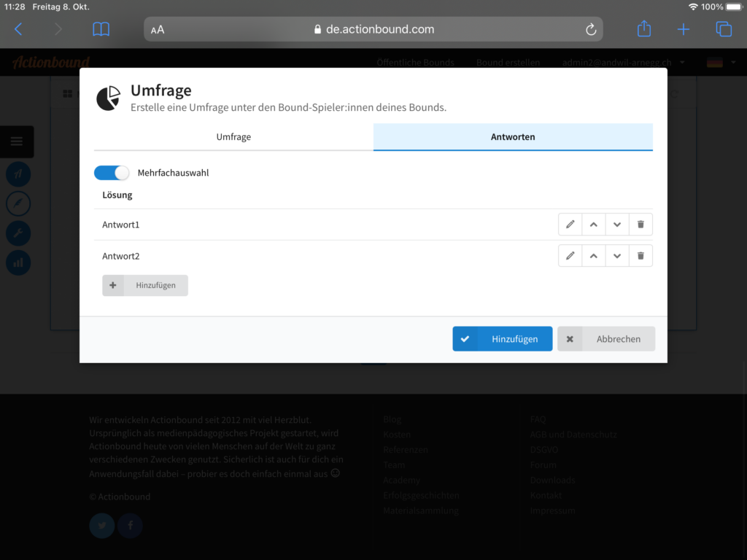Viewport: 747px width, 560px height.
Task: Delete Antwort2 using the trash icon
Action: tap(640, 256)
